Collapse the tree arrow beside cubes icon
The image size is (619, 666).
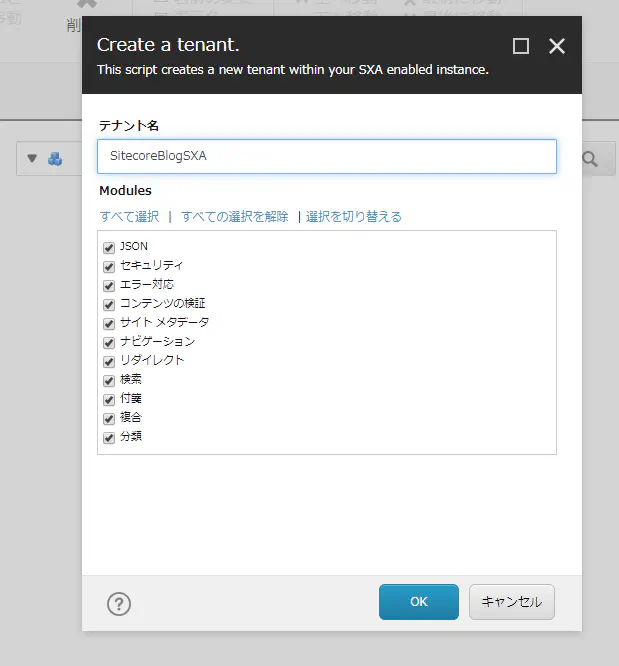point(32,158)
